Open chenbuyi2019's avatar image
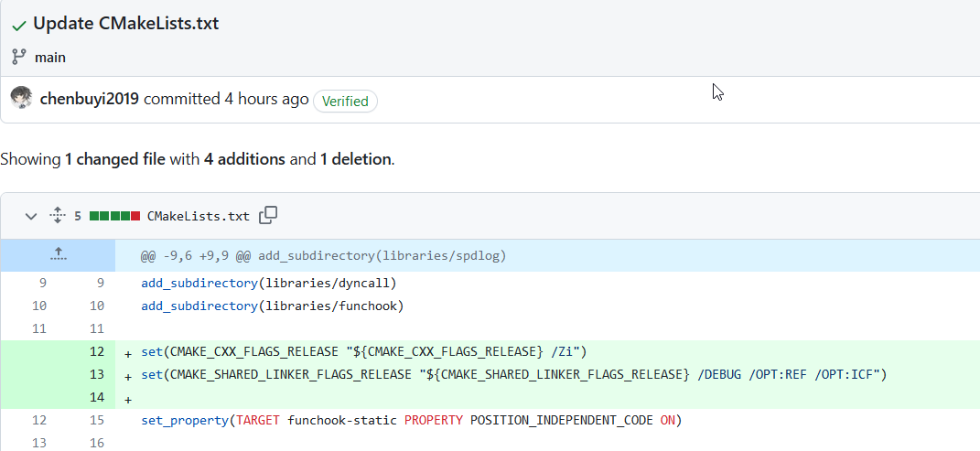 tap(21, 98)
